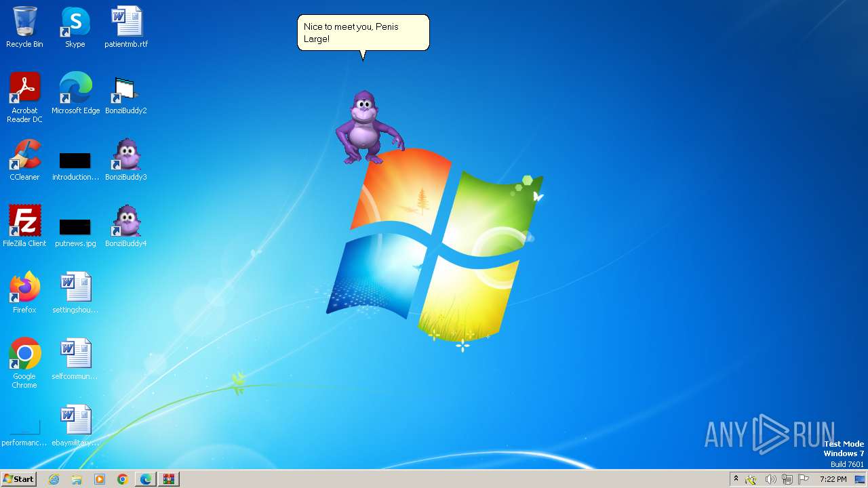
Task: Click the Show Desktop button
Action: point(861,479)
